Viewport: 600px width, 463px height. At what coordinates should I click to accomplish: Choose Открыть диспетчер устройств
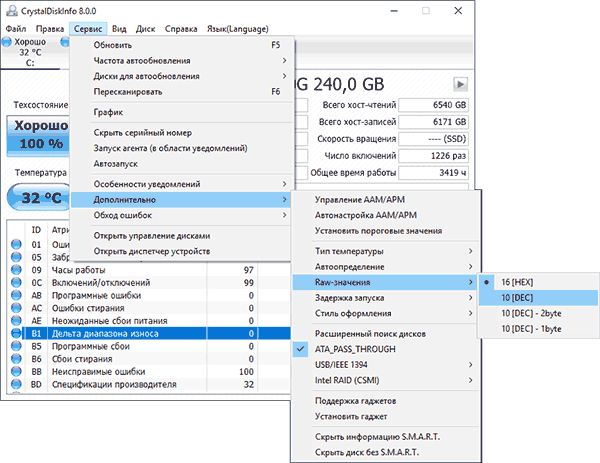182,251
